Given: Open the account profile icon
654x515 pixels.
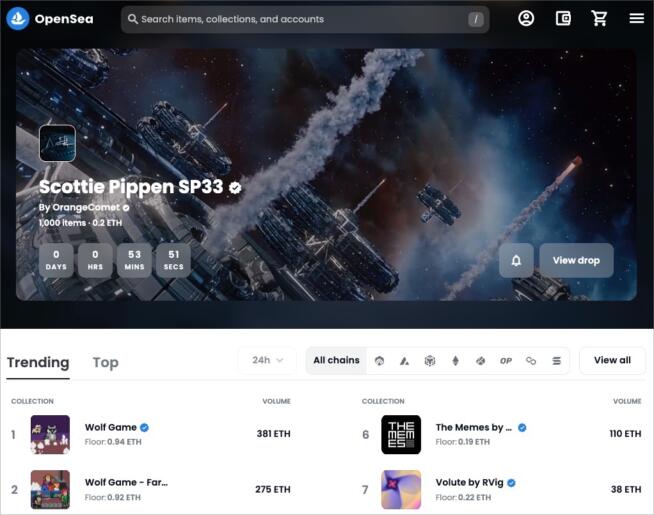Looking at the screenshot, I should pyautogui.click(x=526, y=19).
